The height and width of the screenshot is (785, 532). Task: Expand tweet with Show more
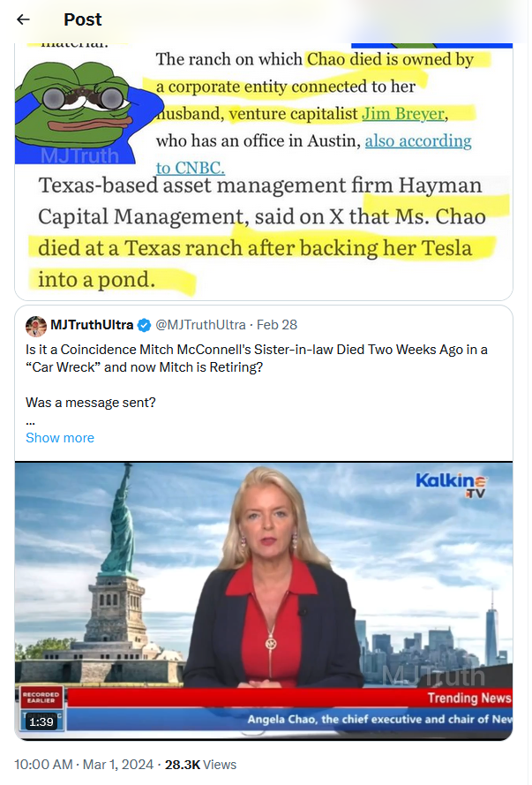tap(60, 438)
